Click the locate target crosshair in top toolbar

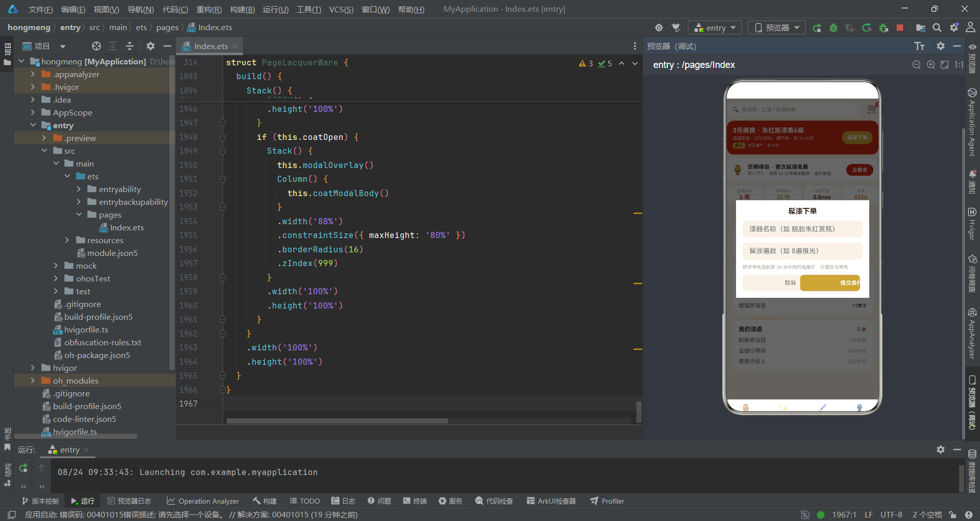pos(659,28)
